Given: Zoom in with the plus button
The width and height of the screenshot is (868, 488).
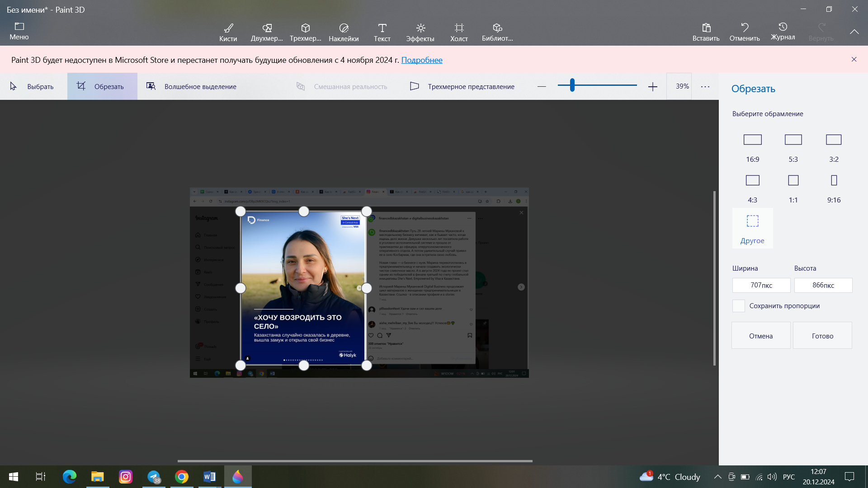Looking at the screenshot, I should click(x=652, y=86).
